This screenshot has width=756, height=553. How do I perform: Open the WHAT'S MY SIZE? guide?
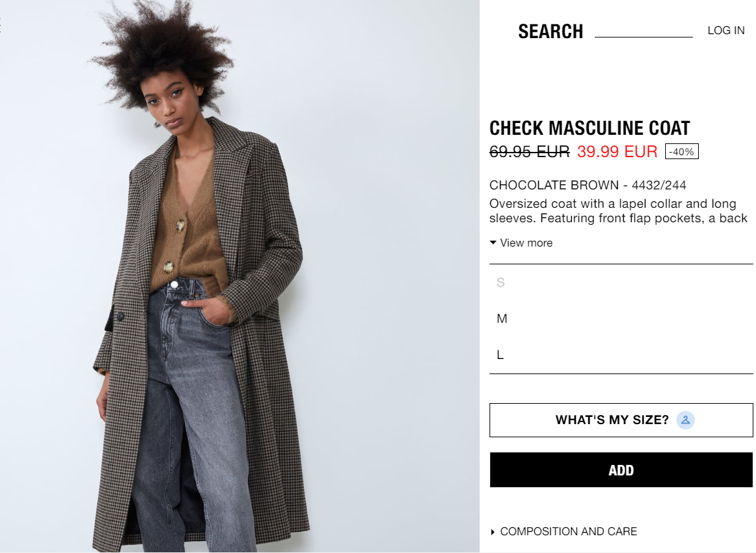pyautogui.click(x=621, y=420)
